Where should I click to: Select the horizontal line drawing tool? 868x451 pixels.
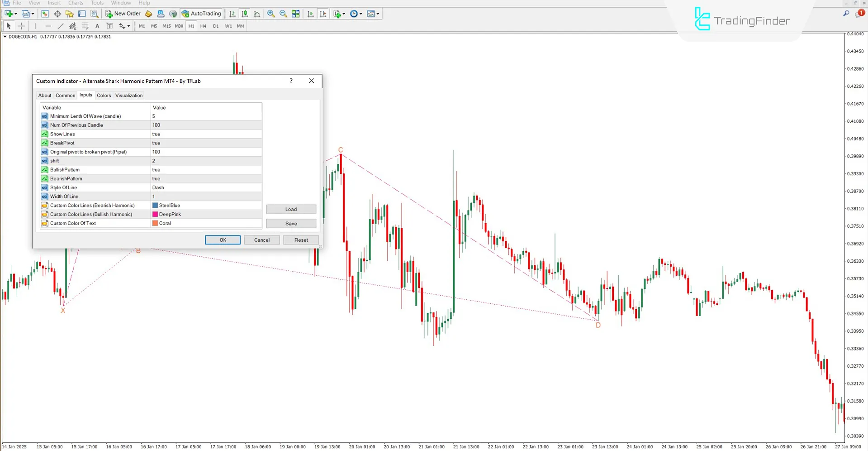coord(48,26)
